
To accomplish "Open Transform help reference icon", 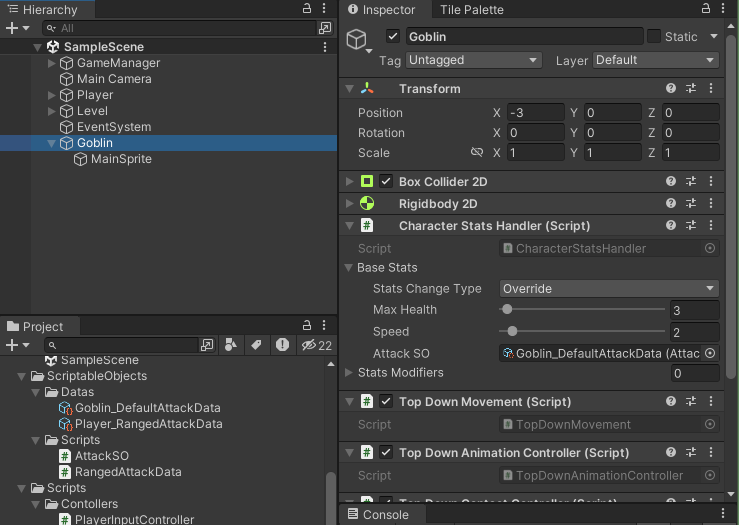I will (671, 88).
